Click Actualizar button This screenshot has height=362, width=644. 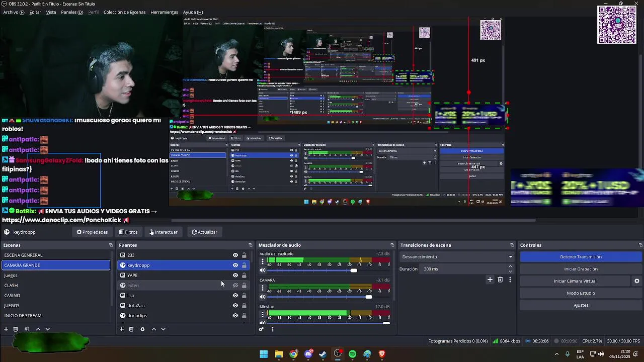click(204, 232)
